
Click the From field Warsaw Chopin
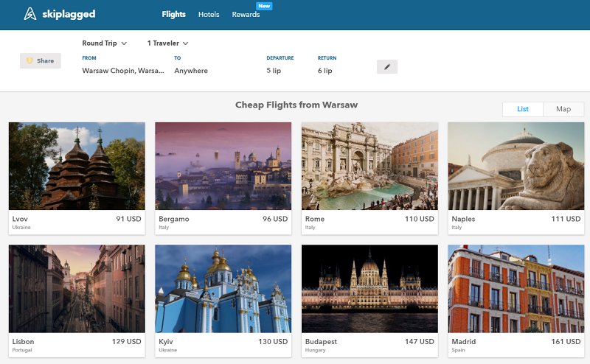(123, 71)
